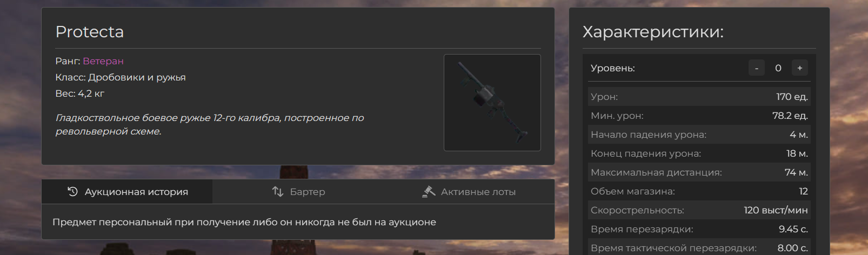
Task: Click the Характеристики panel heading
Action: 653,32
